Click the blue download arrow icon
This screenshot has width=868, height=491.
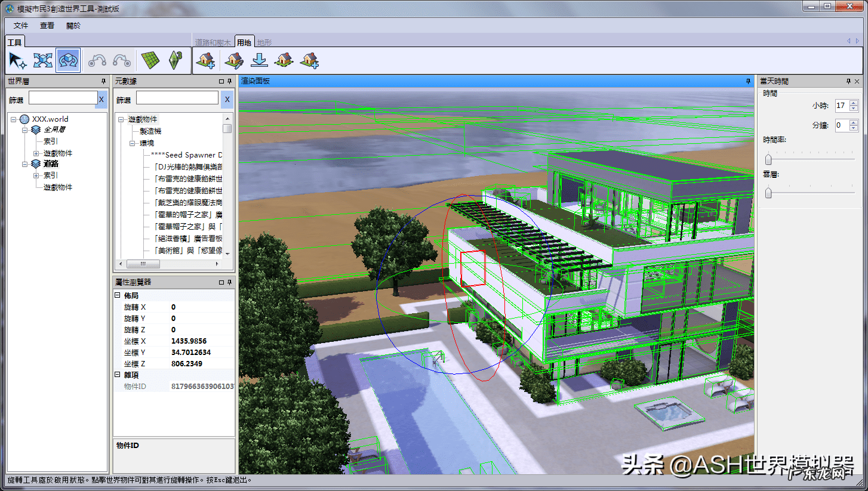259,60
